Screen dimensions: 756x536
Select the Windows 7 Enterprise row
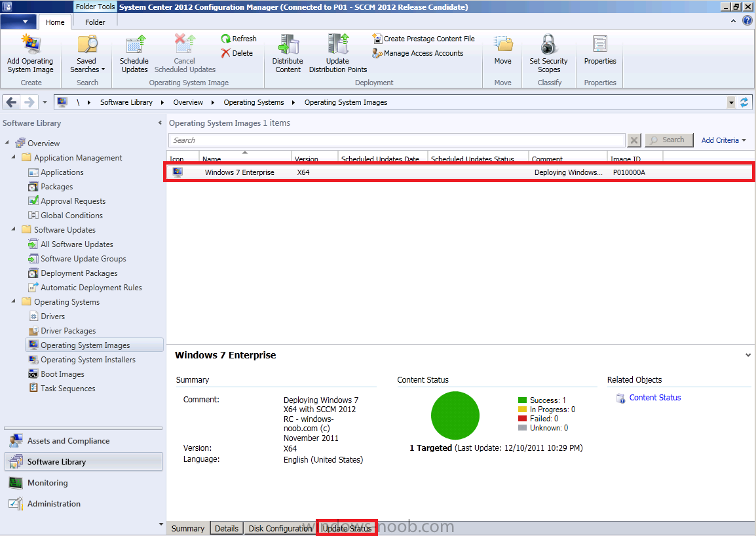(459, 172)
